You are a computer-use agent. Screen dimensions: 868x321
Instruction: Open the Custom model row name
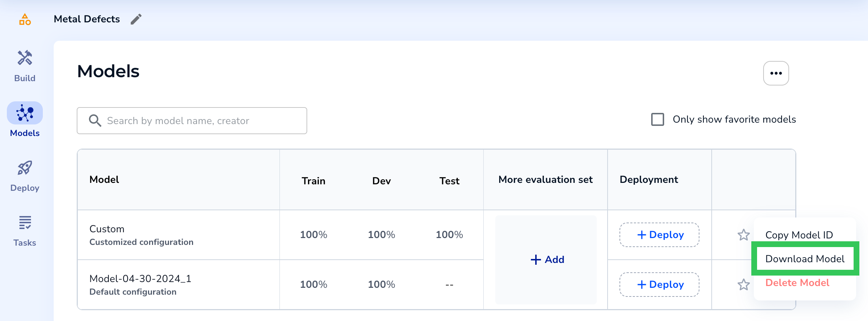point(107,229)
